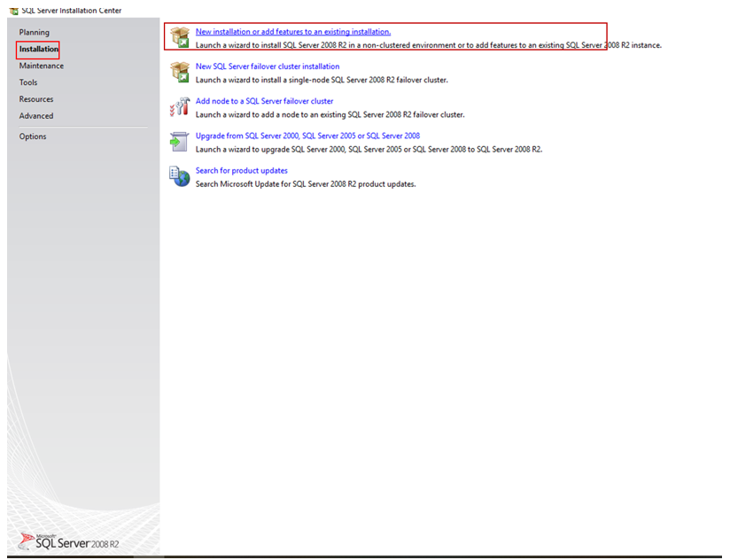Click New installation or add features link
Image resolution: width=730 pixels, height=560 pixels.
[x=293, y=32]
